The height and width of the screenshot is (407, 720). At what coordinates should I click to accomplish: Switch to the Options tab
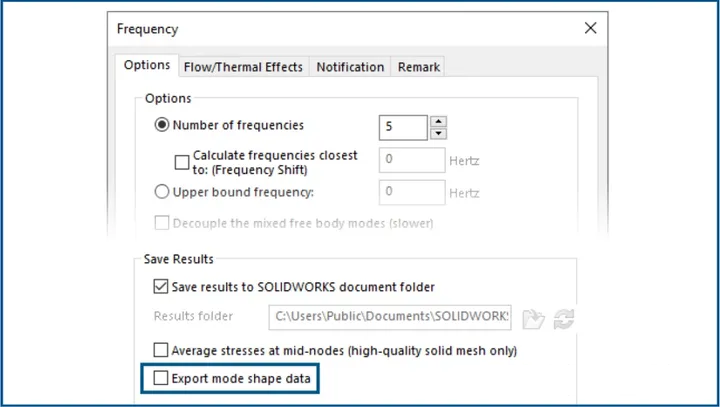tap(146, 65)
